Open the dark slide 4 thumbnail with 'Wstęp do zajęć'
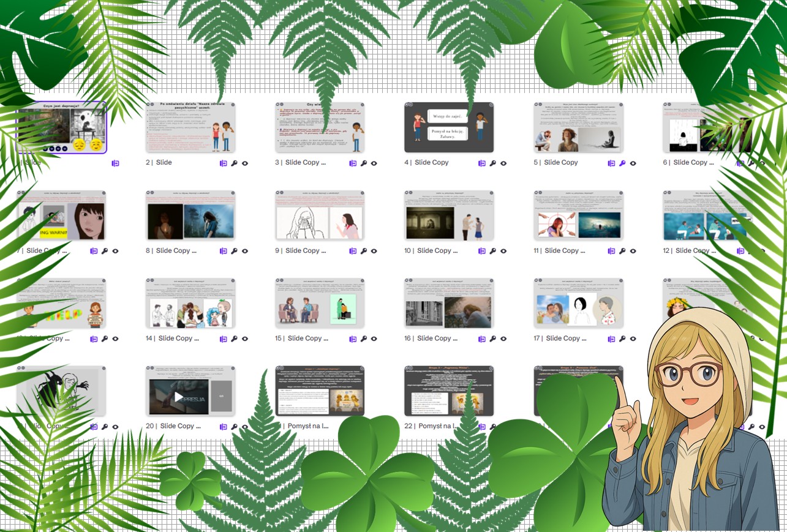Screen dimensions: 787x532 coord(449,127)
